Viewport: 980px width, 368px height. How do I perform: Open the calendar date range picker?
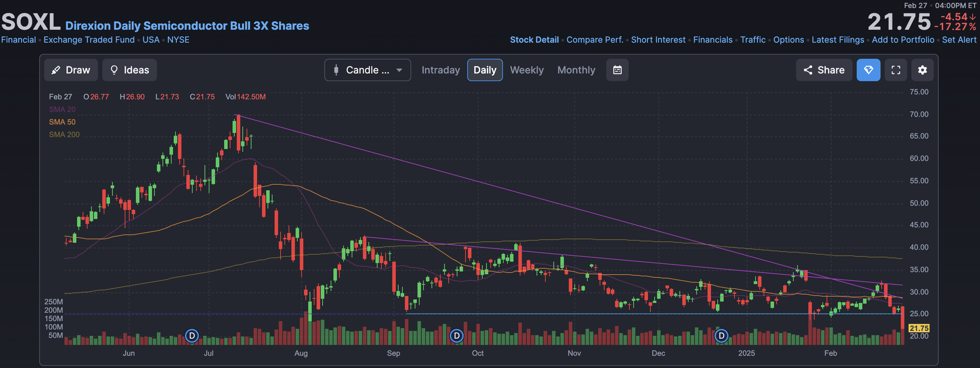coord(617,70)
